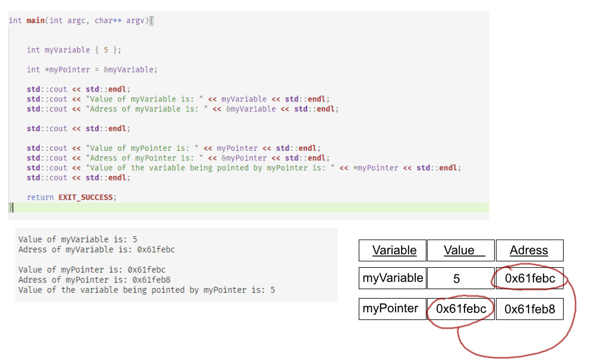
Task: Click the Adress table header cell
Action: pyautogui.click(x=529, y=250)
